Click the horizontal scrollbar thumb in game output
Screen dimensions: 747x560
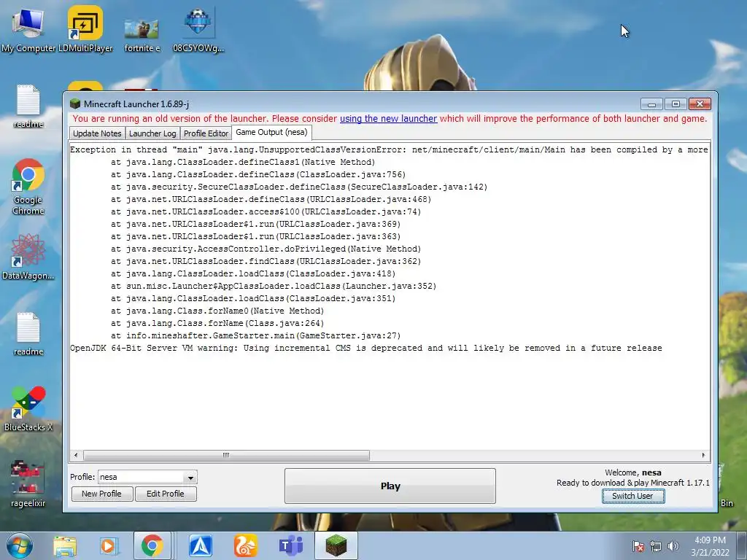[x=226, y=455]
